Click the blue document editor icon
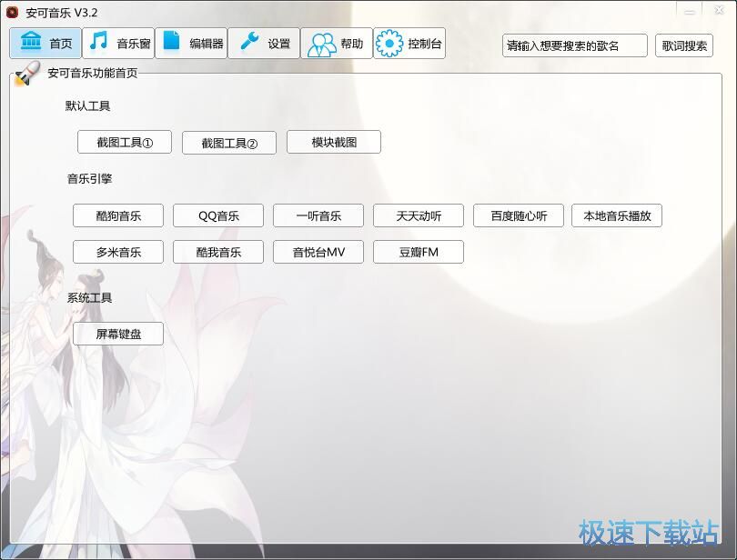This screenshot has height=560, width=737. coord(171,40)
